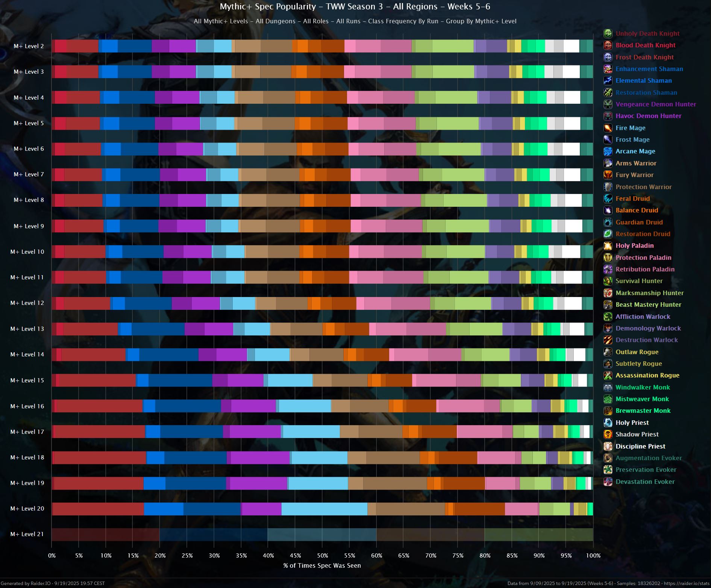Click the light blue Arcane Mage segment in the M+ Level 20 bar
This screenshot has height=588, width=711.
(324, 509)
